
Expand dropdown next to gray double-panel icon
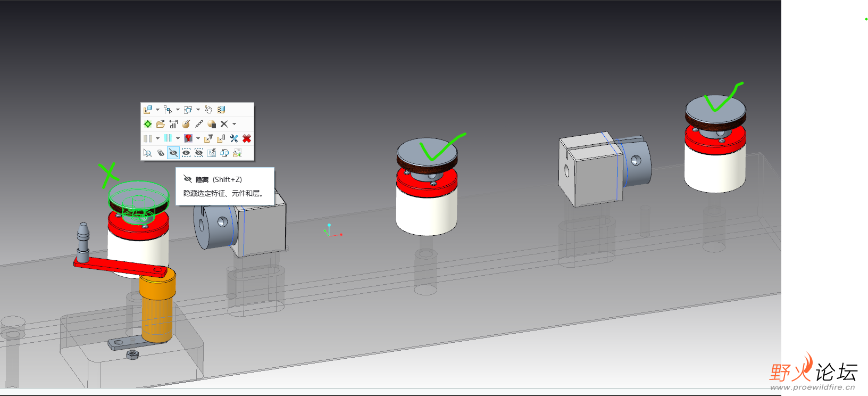(x=157, y=138)
